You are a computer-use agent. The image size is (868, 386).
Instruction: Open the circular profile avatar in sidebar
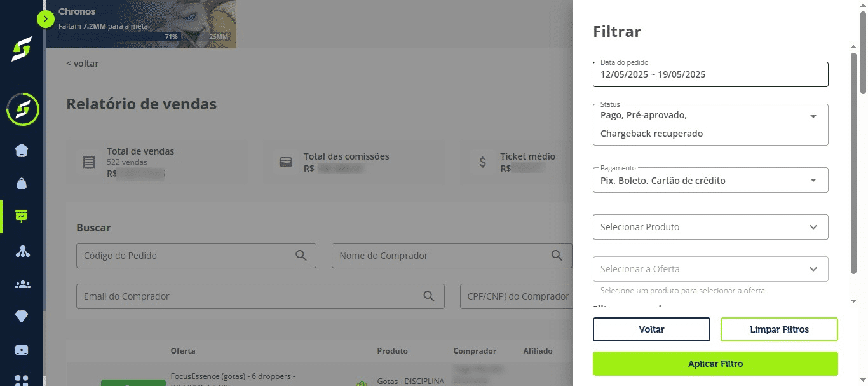22,109
